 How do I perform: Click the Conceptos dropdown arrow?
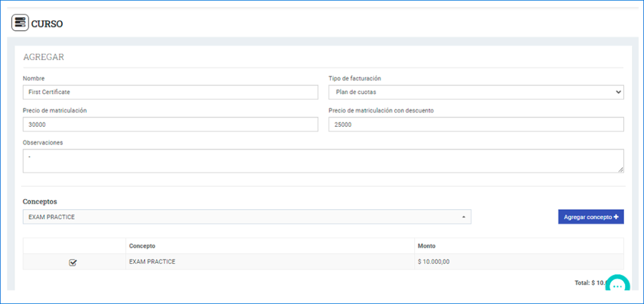coord(464,217)
